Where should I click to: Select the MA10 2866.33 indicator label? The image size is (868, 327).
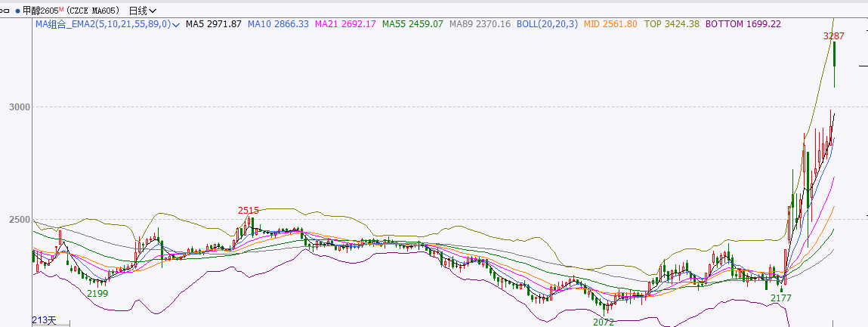pyautogui.click(x=278, y=24)
